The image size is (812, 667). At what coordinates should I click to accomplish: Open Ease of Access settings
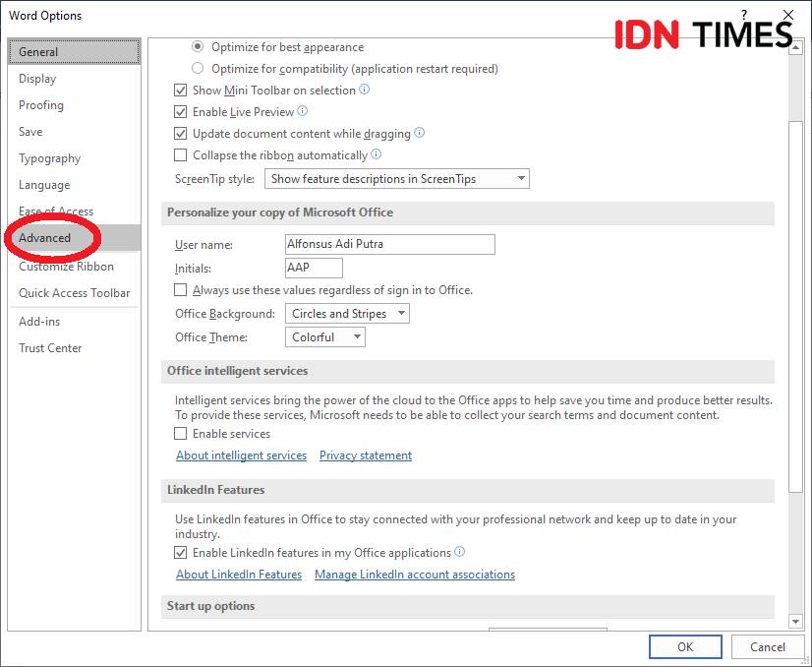click(x=74, y=212)
